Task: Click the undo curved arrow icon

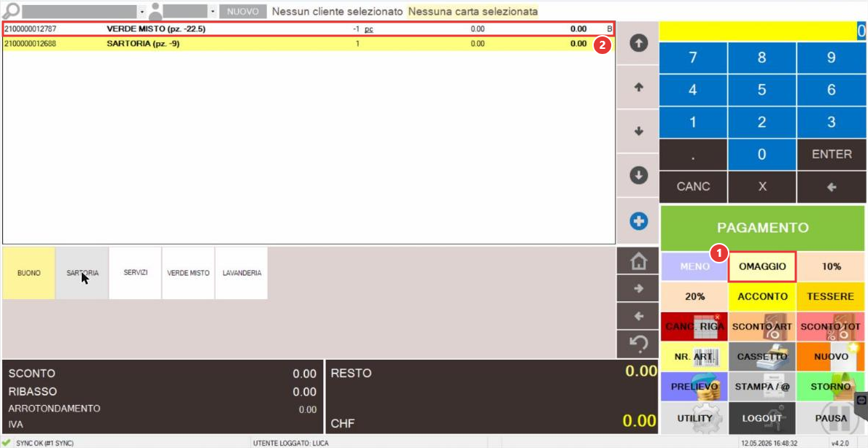Action: [x=639, y=344]
